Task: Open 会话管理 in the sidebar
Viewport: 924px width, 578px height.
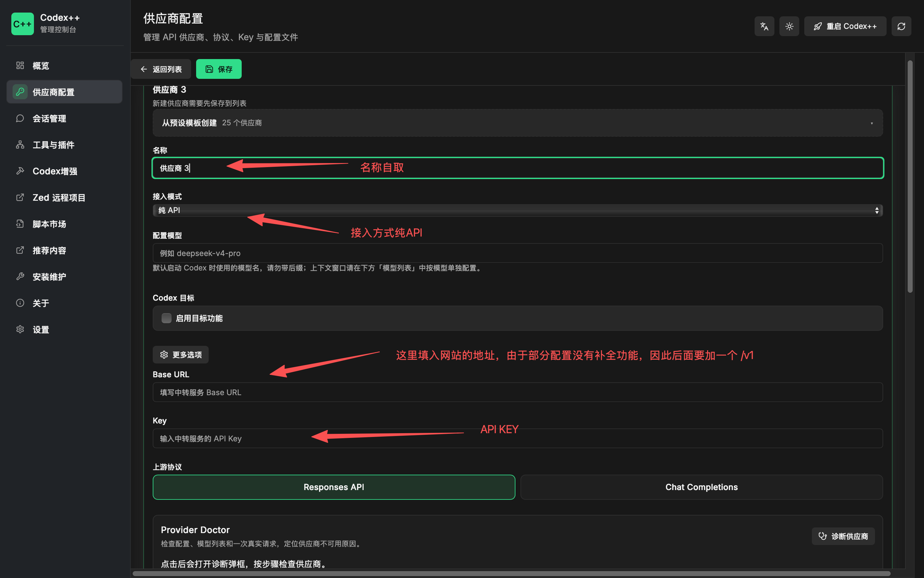Action: [x=64, y=118]
